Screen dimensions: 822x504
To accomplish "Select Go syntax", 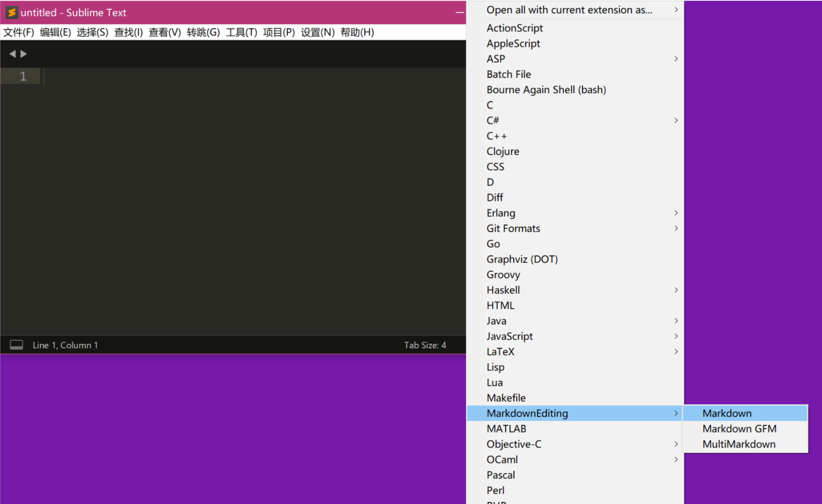I will click(x=575, y=243).
